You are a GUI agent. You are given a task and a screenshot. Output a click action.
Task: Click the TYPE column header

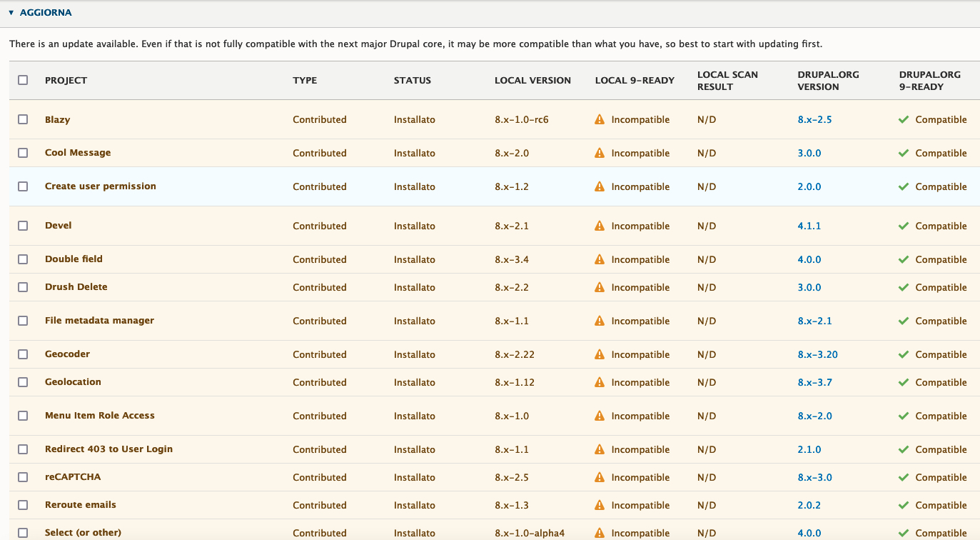click(x=305, y=80)
